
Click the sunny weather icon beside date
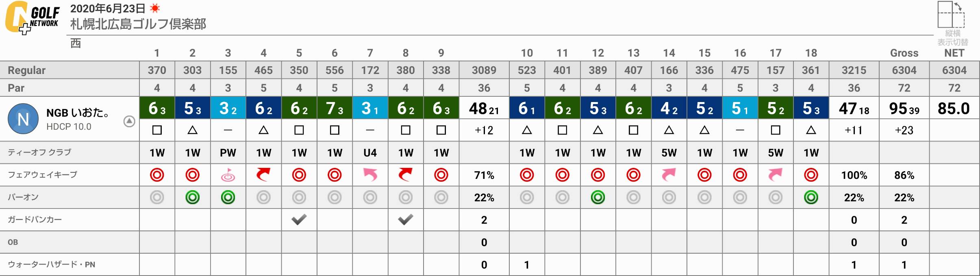tap(155, 8)
